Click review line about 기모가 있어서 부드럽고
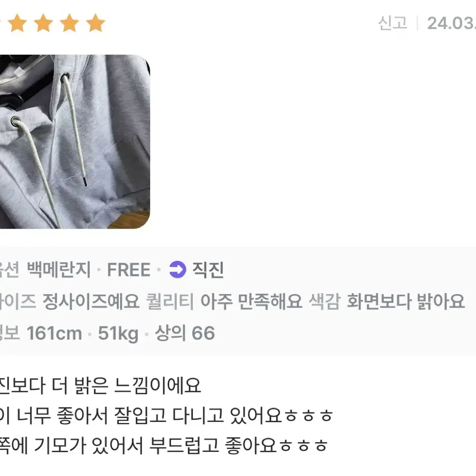Image resolution: width=476 pixels, height=476 pixels. click(164, 445)
